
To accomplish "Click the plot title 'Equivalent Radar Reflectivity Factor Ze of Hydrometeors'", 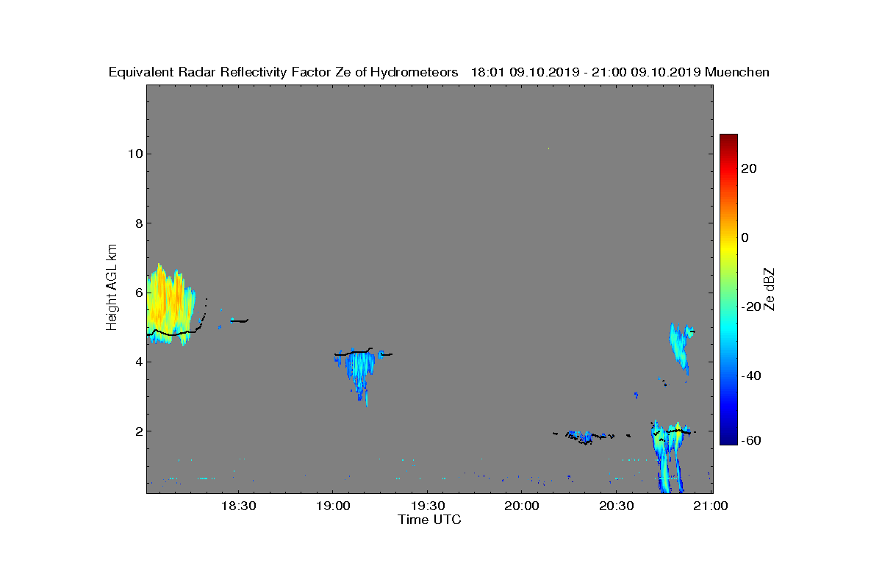I will tap(284, 72).
